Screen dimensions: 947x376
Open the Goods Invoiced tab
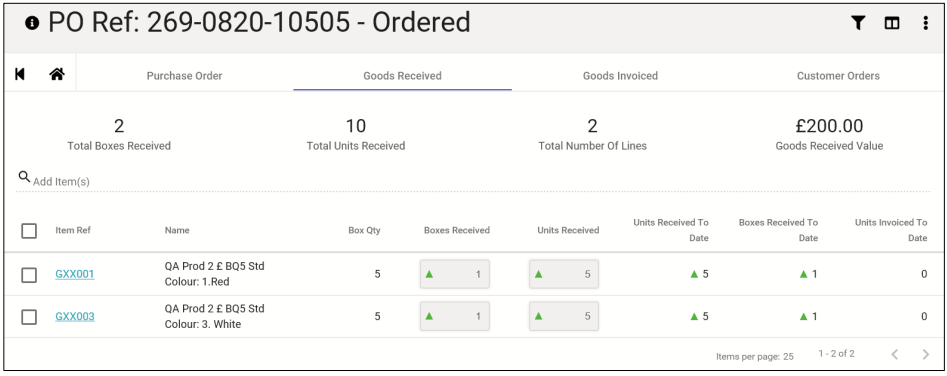tap(620, 76)
